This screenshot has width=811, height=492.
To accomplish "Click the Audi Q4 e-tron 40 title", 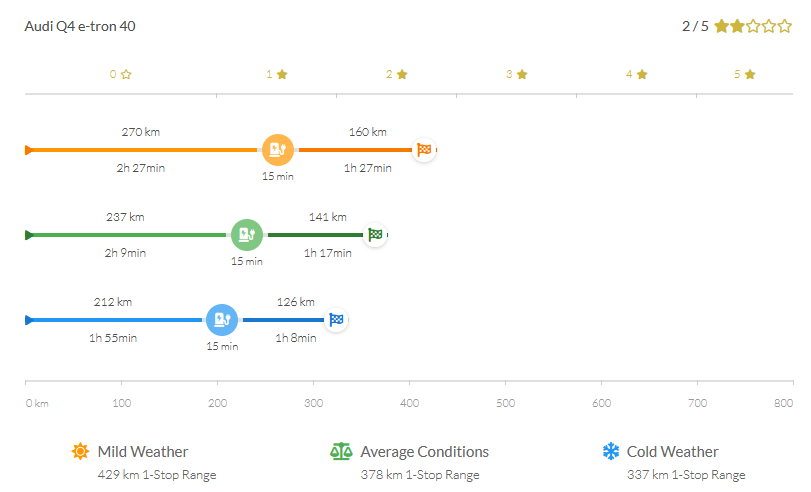I will (80, 26).
